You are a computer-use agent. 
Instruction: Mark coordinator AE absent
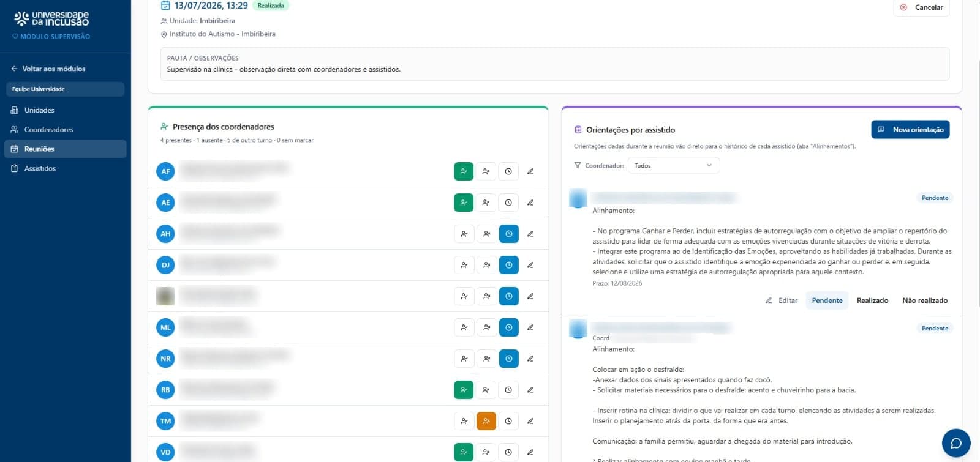(x=486, y=203)
